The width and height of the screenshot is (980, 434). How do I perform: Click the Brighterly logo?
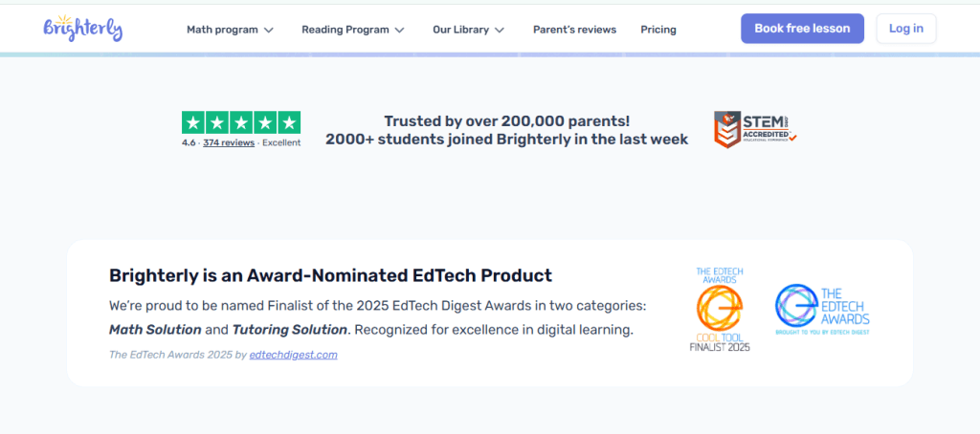(x=82, y=28)
